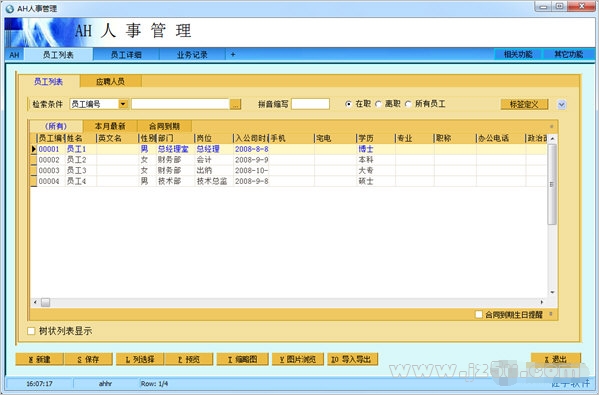Click the search condition text field
The image size is (599, 395).
[180, 104]
